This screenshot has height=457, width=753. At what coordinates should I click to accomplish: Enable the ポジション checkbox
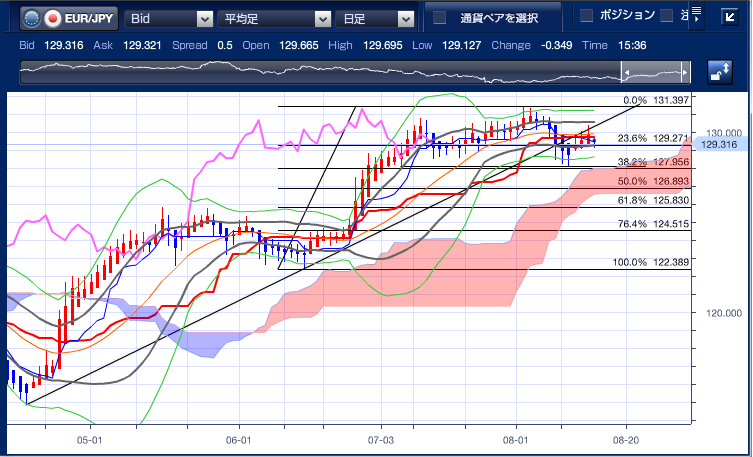coord(586,15)
